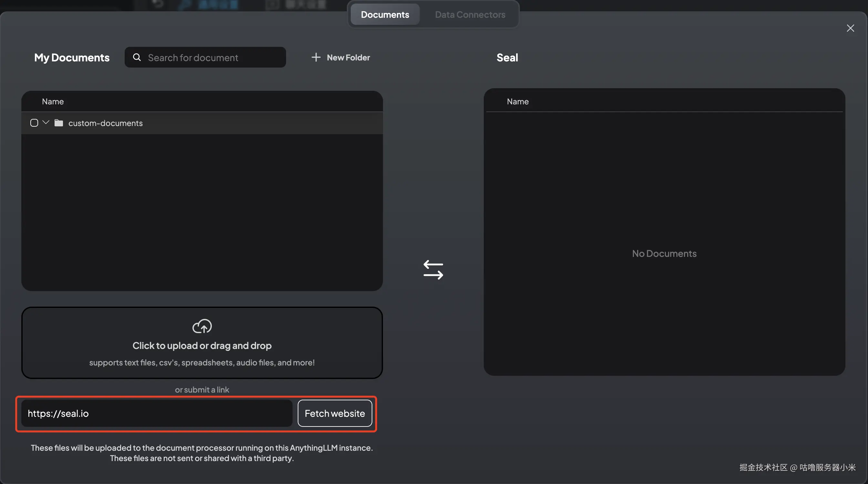Select the custom-documents folder name

coord(106,123)
